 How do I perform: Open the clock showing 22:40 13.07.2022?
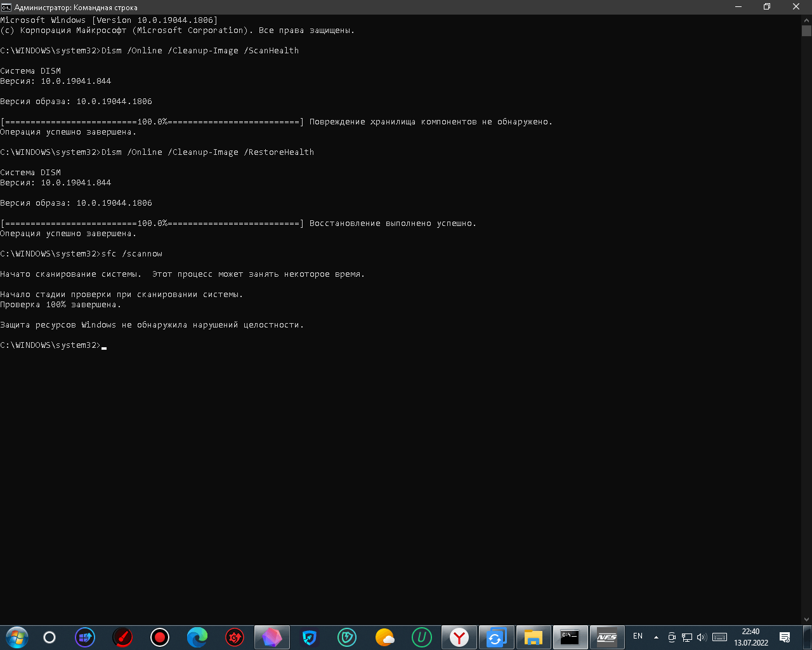(751, 637)
